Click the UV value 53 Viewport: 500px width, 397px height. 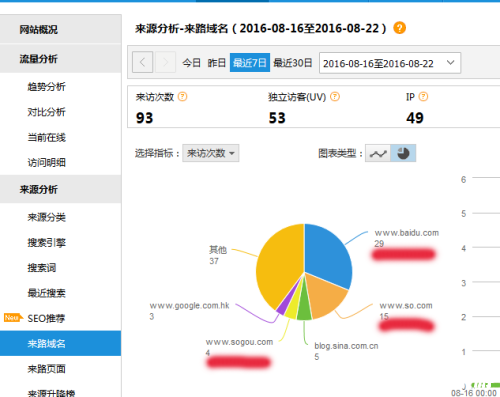coord(277,118)
